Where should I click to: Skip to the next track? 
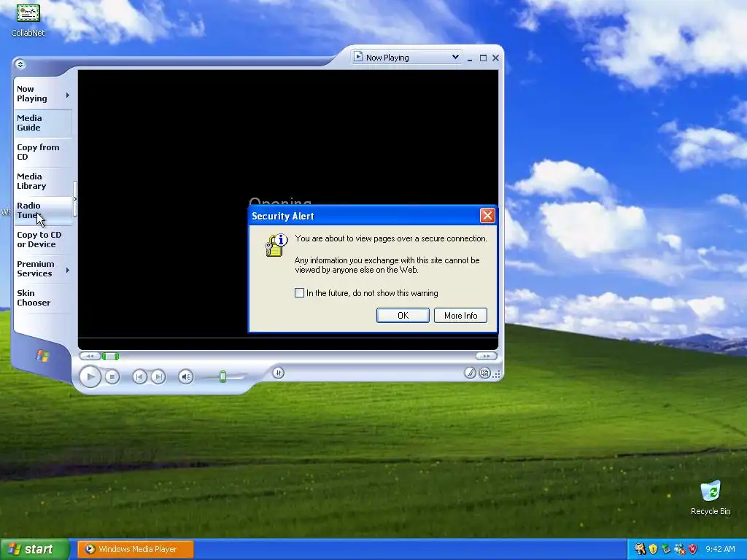click(158, 377)
